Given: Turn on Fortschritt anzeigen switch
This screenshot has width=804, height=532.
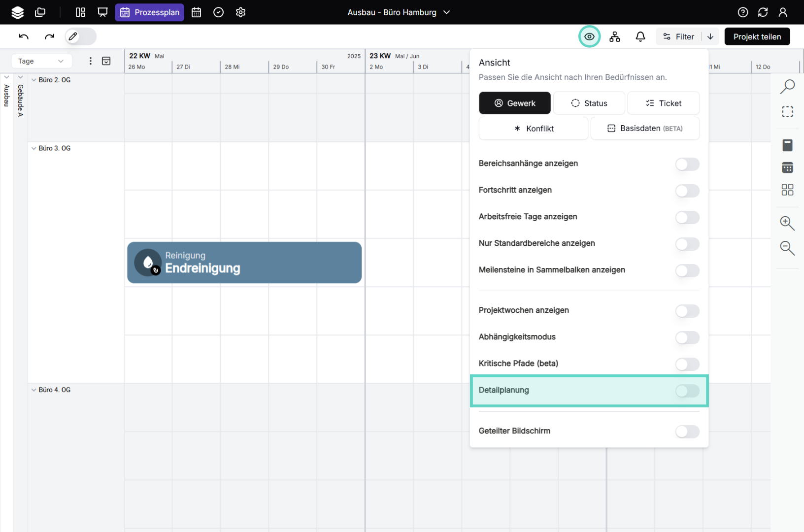Looking at the screenshot, I should point(687,191).
